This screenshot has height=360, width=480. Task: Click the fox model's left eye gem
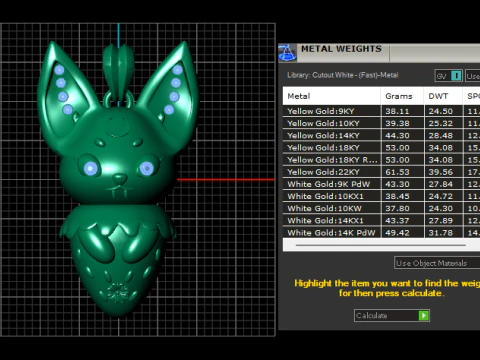click(x=91, y=168)
